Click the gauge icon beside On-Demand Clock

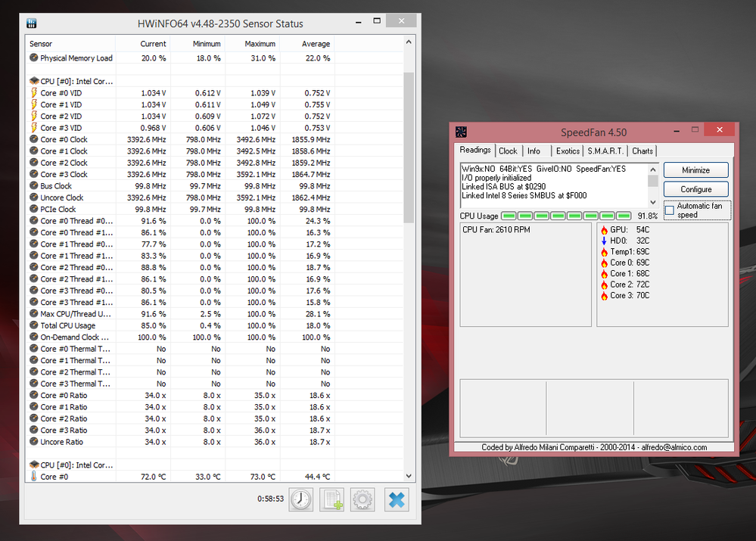(x=34, y=337)
